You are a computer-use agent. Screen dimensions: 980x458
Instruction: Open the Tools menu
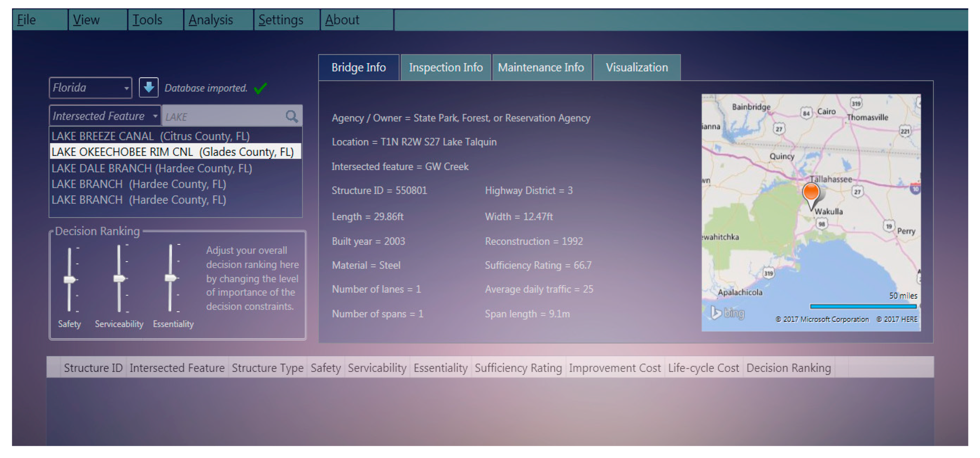[x=147, y=20]
